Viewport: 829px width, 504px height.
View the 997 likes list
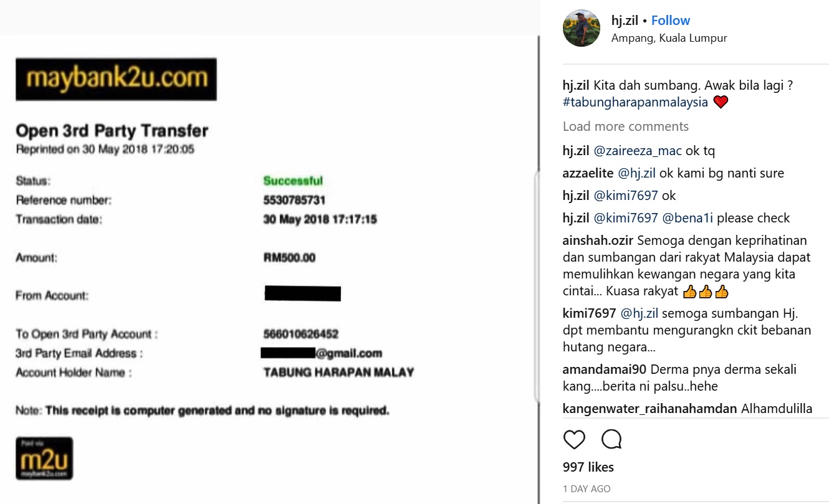(x=588, y=467)
